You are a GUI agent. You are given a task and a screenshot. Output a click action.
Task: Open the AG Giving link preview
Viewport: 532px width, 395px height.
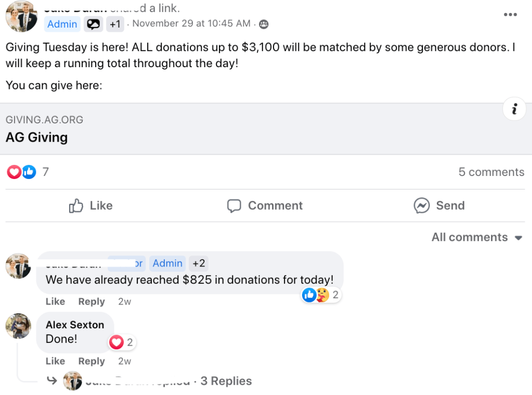coord(36,137)
